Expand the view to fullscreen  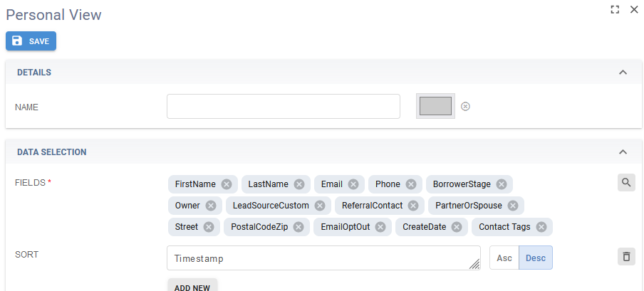(615, 10)
